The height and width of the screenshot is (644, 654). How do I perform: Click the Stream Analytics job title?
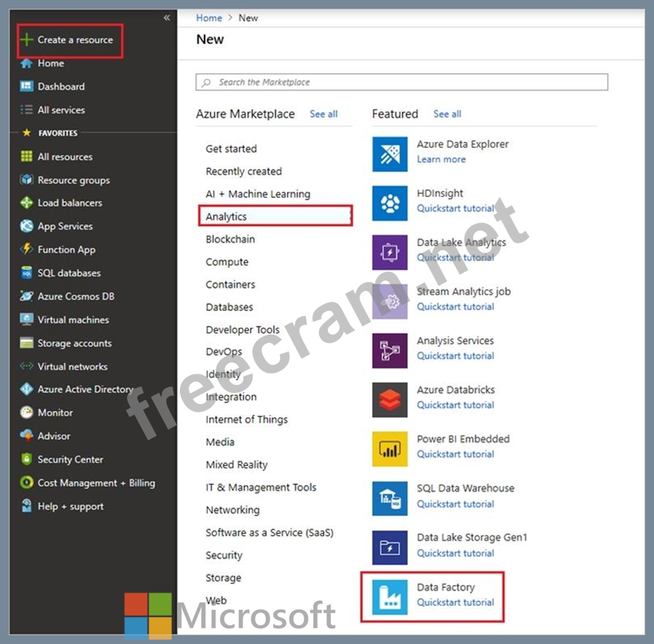pos(464,292)
